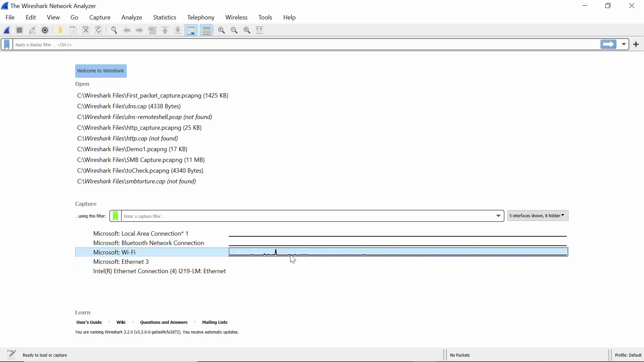Toggle auto-scroll during live capture
644x362 pixels.
pyautogui.click(x=191, y=30)
